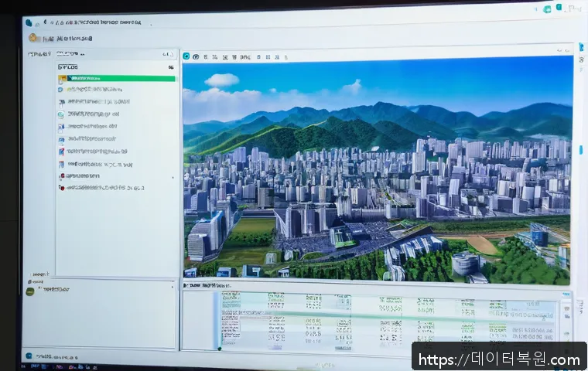Select the second item in the file list
588x371 pixels.
pos(97,90)
